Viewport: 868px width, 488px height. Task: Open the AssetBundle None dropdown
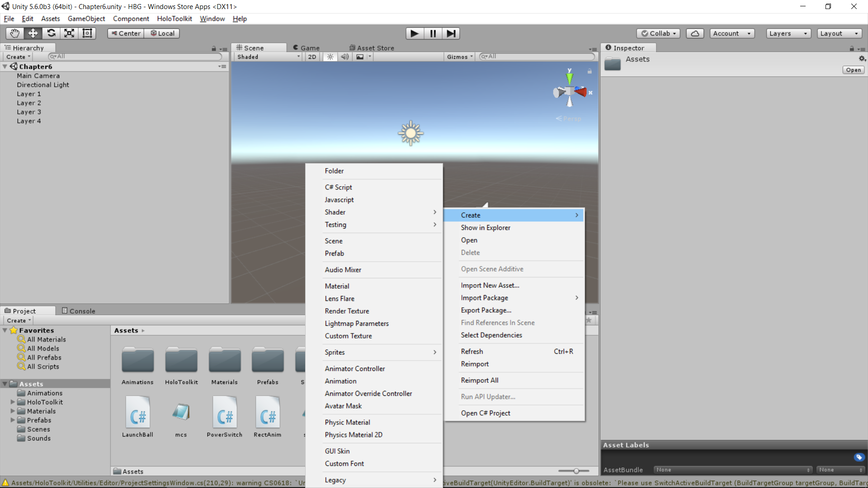pos(733,470)
